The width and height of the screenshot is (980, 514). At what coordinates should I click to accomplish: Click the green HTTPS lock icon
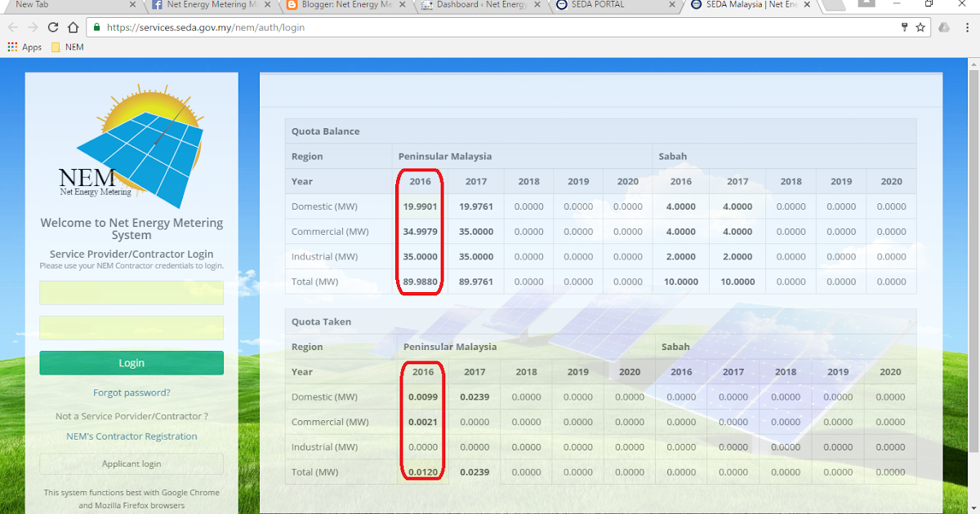pos(97,27)
